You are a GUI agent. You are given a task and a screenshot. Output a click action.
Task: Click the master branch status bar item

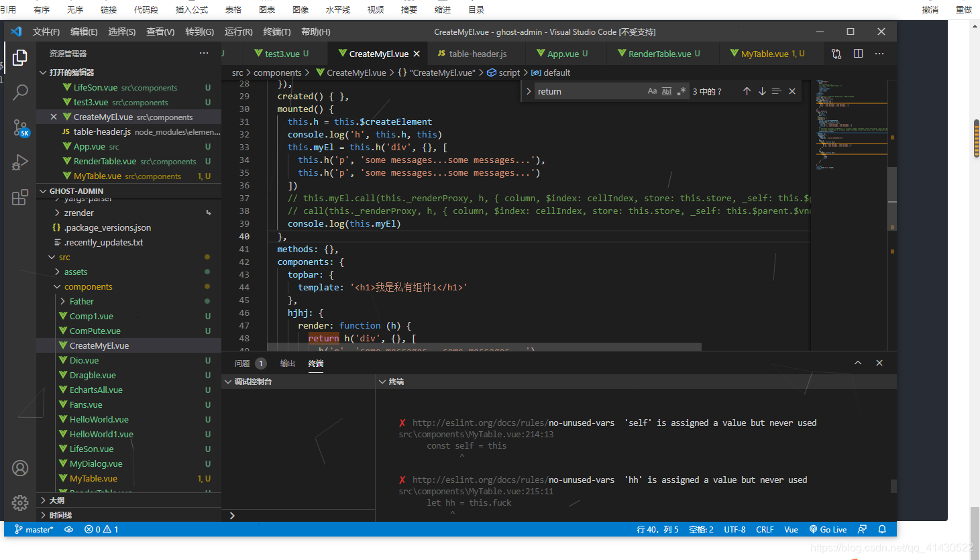(x=34, y=529)
